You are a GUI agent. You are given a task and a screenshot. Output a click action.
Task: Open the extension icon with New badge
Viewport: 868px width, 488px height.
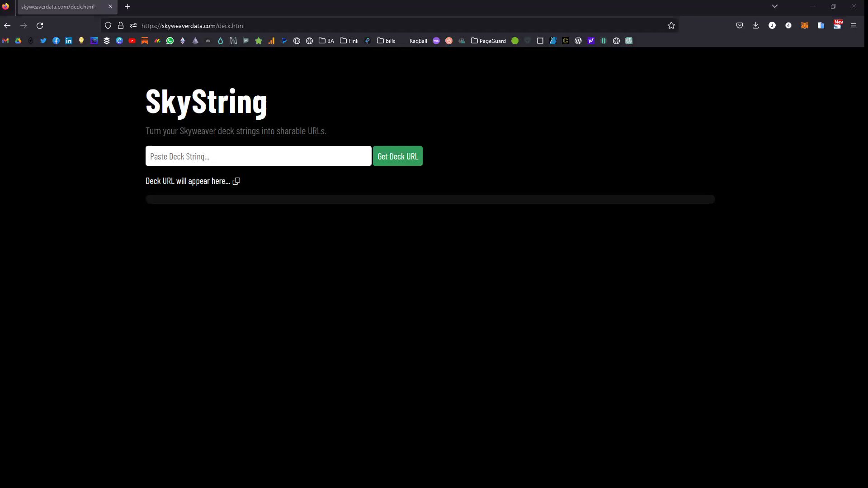pyautogui.click(x=837, y=25)
